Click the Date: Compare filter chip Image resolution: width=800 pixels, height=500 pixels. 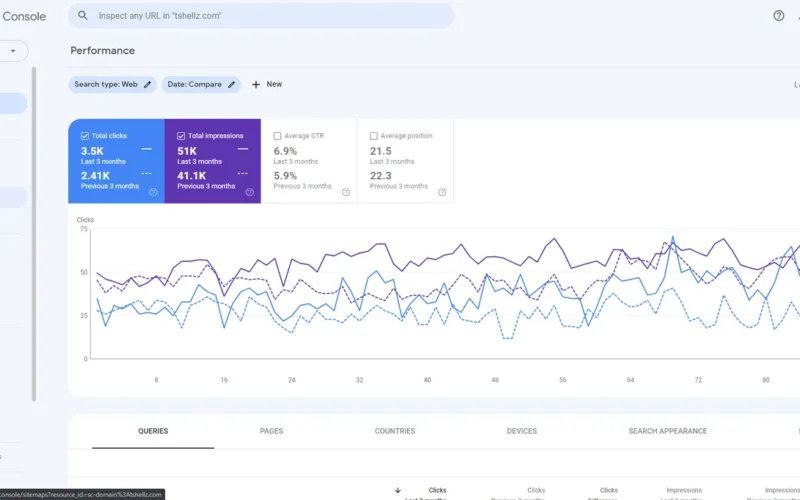201,85
